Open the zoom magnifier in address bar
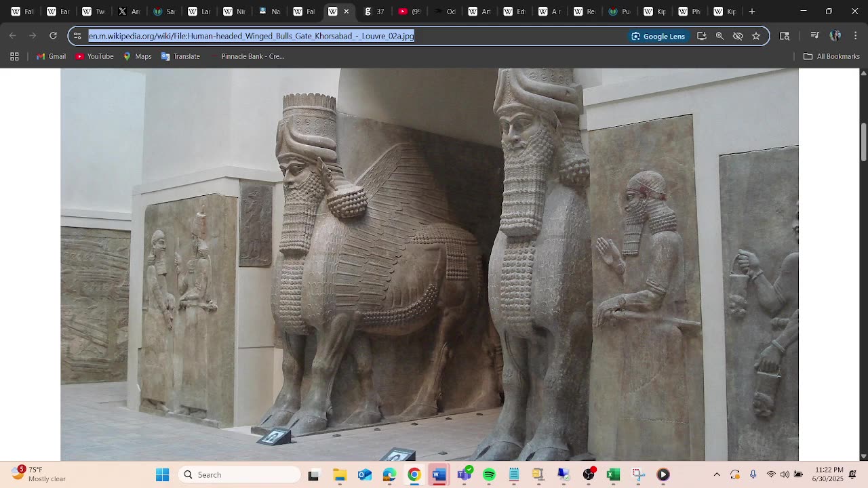This screenshot has height=488, width=868. pyautogui.click(x=720, y=36)
